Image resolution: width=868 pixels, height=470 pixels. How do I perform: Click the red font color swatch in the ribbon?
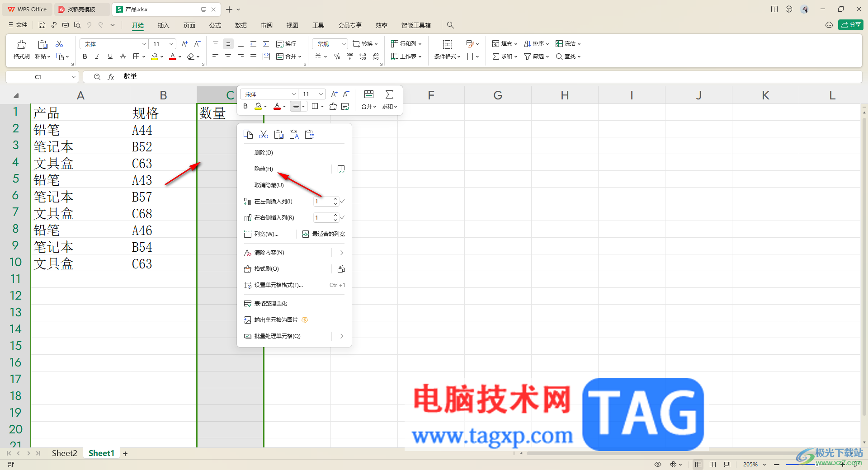[173, 56]
